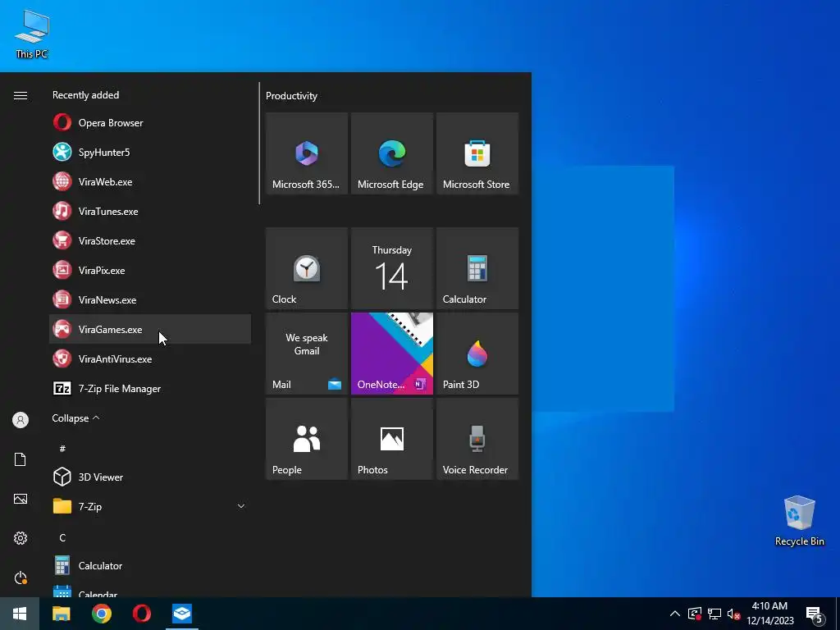Open ViraStore.exe shopping cart entry
840x630 pixels.
pos(150,240)
